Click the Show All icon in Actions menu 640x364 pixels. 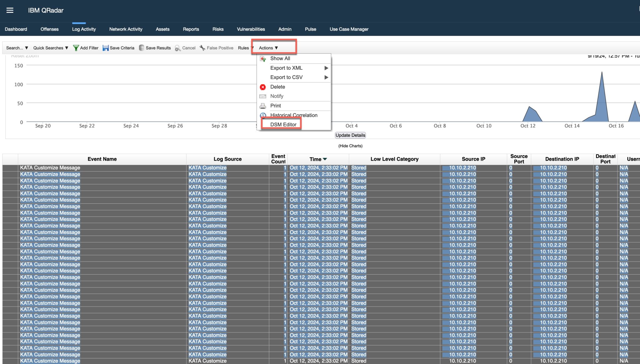[263, 58]
